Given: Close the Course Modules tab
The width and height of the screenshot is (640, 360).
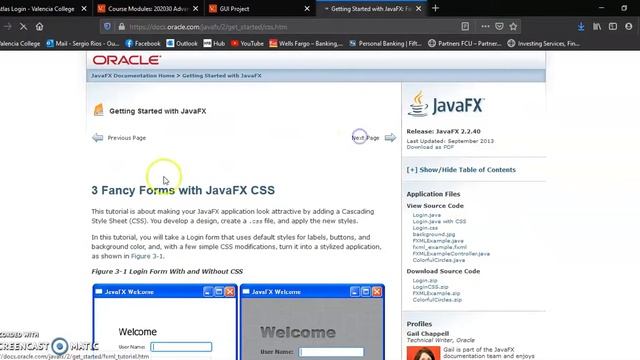Looking at the screenshot, I should [196, 9].
